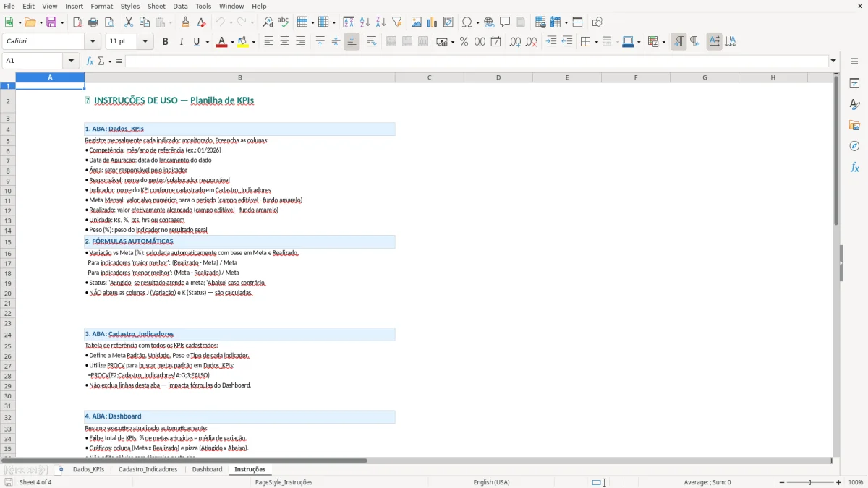Toggle Align Left
868x488 pixels.
[x=268, y=42]
